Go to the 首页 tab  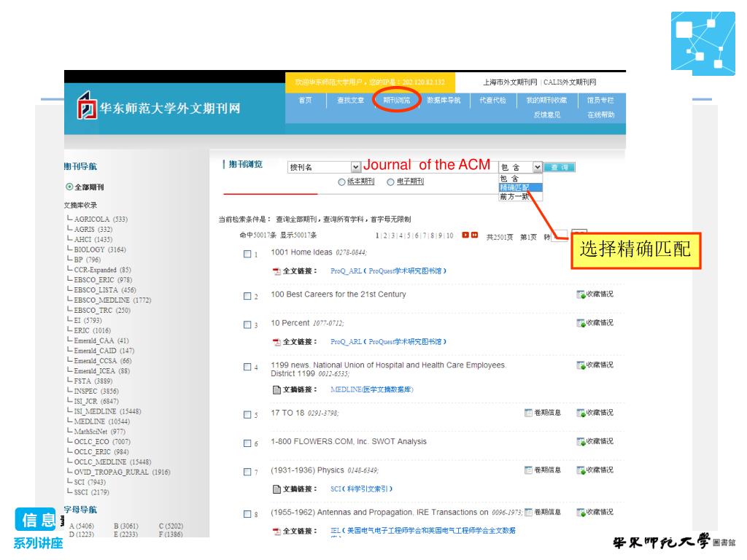pos(305,101)
